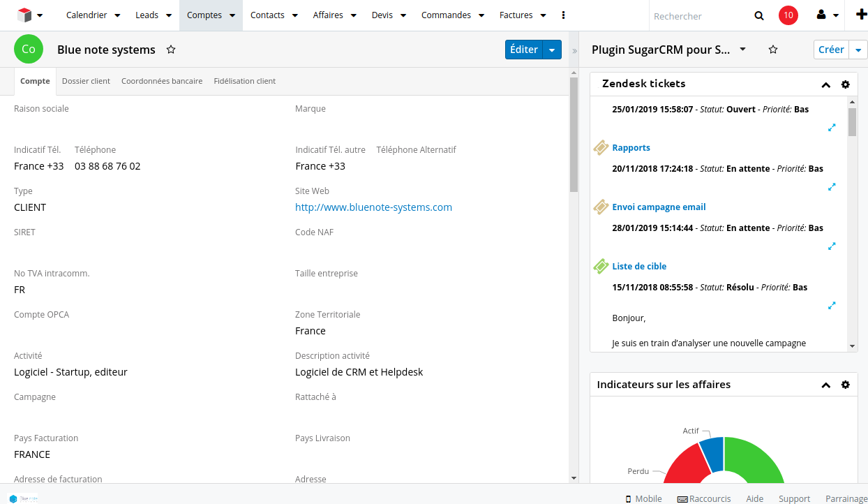Switch to the Dossier client tab
868x504 pixels.
86,81
